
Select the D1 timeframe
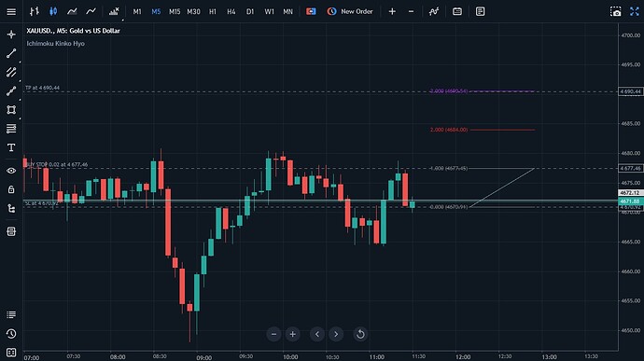coord(250,11)
